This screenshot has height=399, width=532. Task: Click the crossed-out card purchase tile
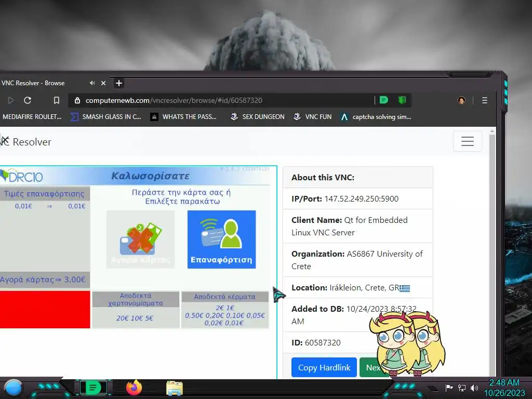tap(141, 239)
